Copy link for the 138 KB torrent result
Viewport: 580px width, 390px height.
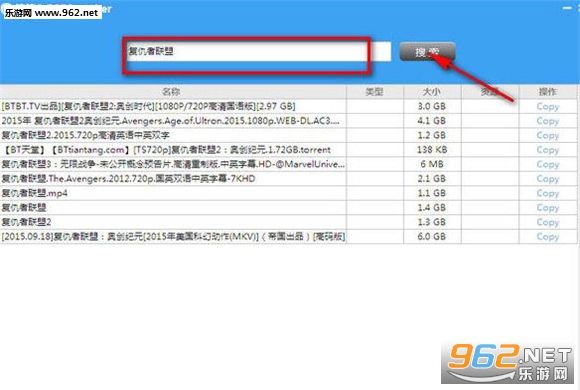(x=548, y=150)
